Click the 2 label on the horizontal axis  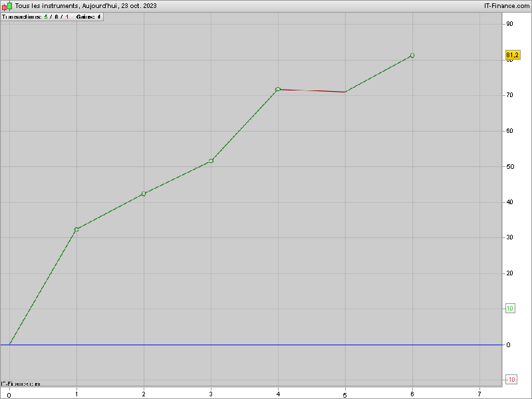point(144,394)
